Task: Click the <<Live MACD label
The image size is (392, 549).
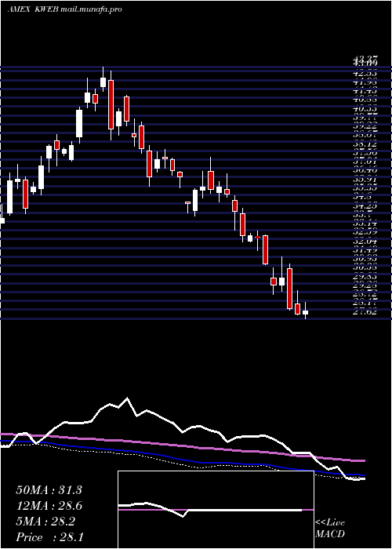Action: tap(330, 529)
